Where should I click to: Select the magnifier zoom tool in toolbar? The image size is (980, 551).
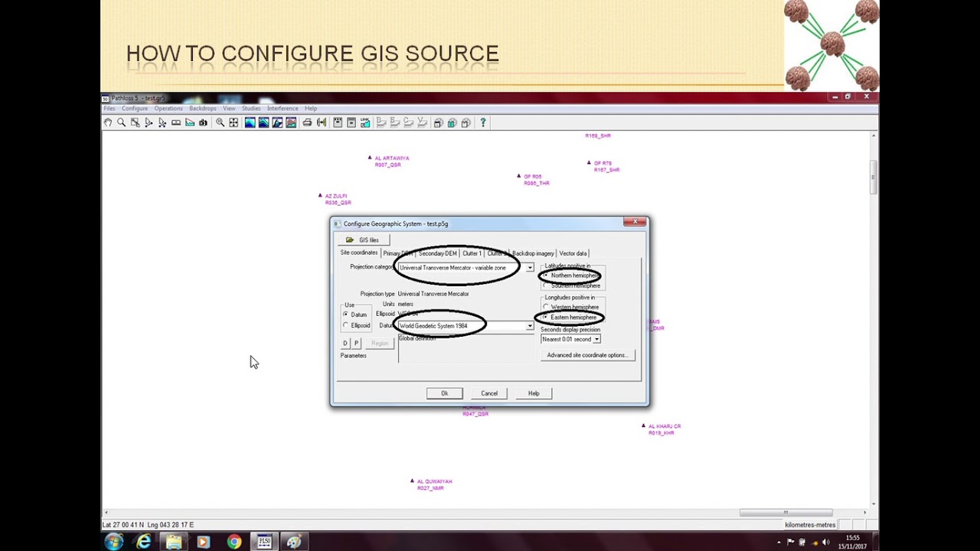[x=122, y=122]
